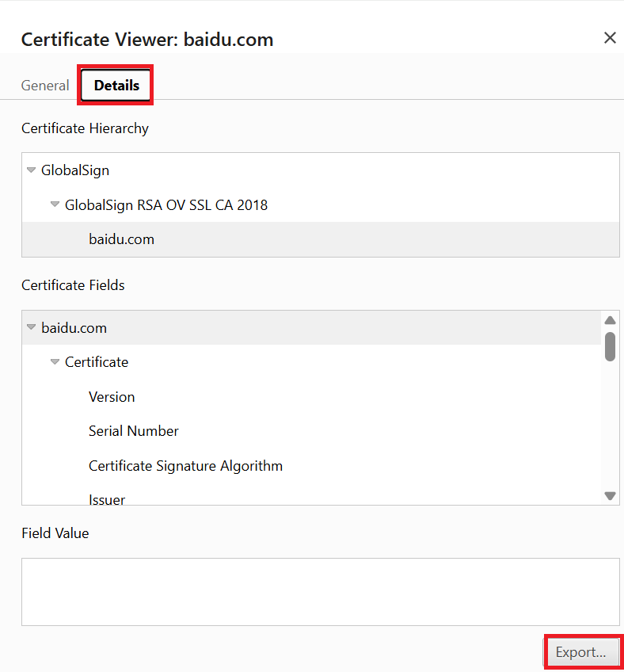Select the Version field
The height and width of the screenshot is (672, 624).
tap(112, 396)
